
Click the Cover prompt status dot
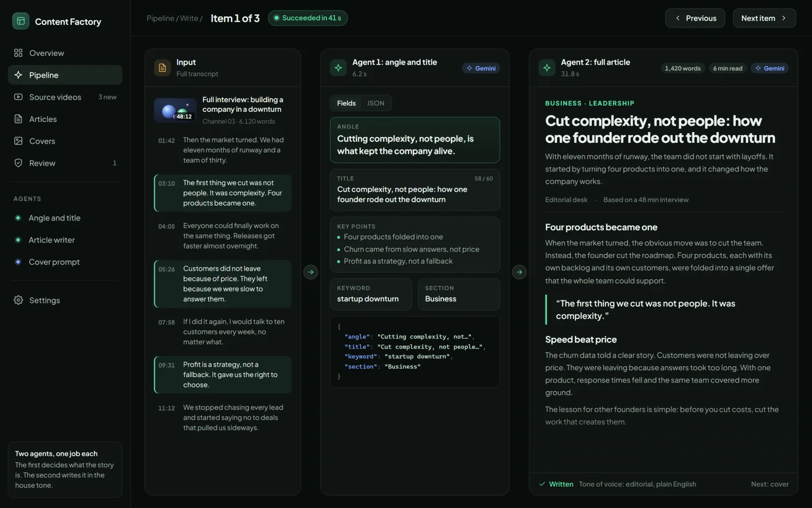18,262
